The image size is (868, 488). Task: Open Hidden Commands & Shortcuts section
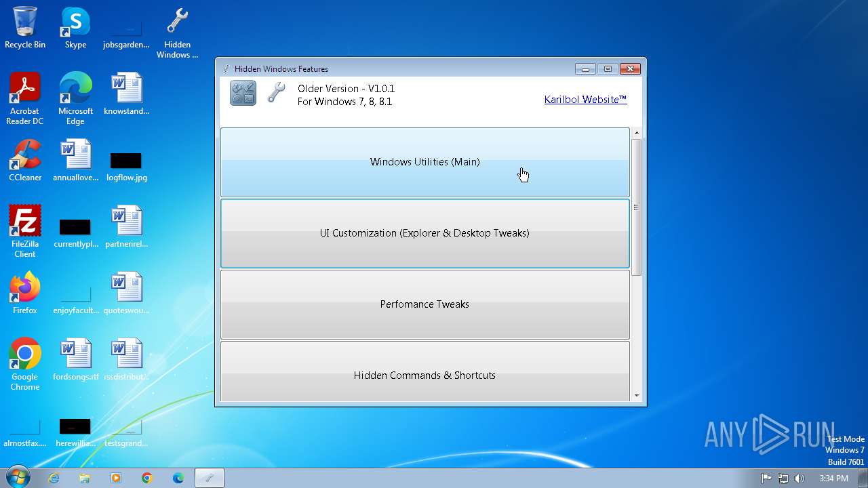click(x=425, y=371)
